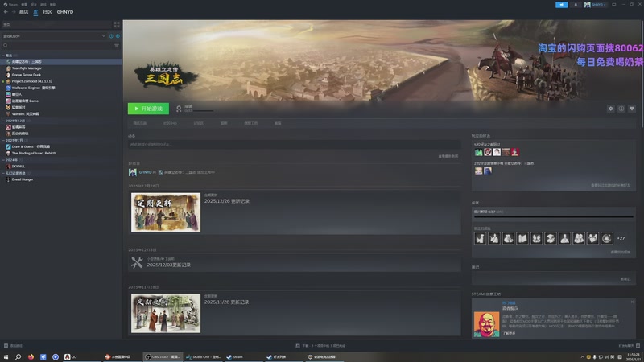644x362 pixels.
Task: Click the Add Game button at bottom left
Action: click(x=13, y=346)
